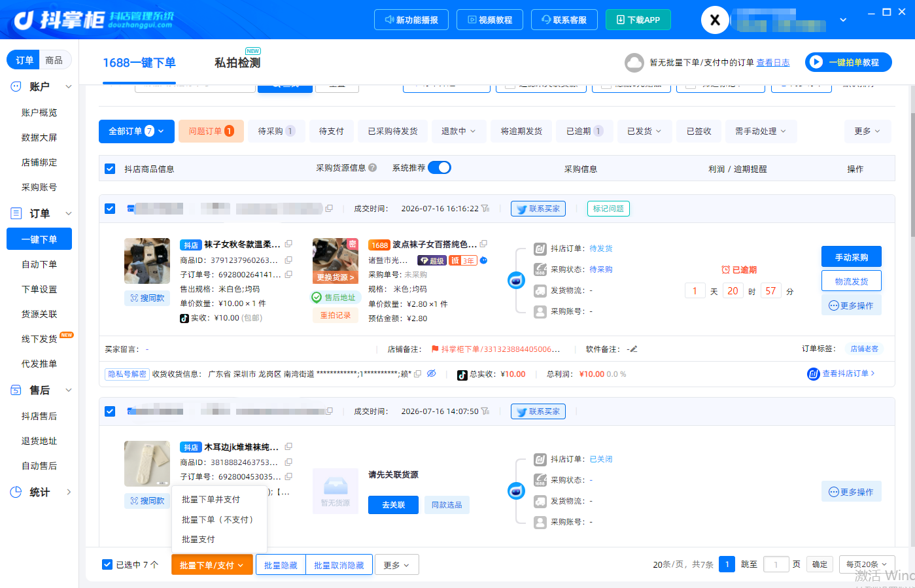Click the eye icon beside receiver address
The image size is (915, 588).
click(x=432, y=373)
